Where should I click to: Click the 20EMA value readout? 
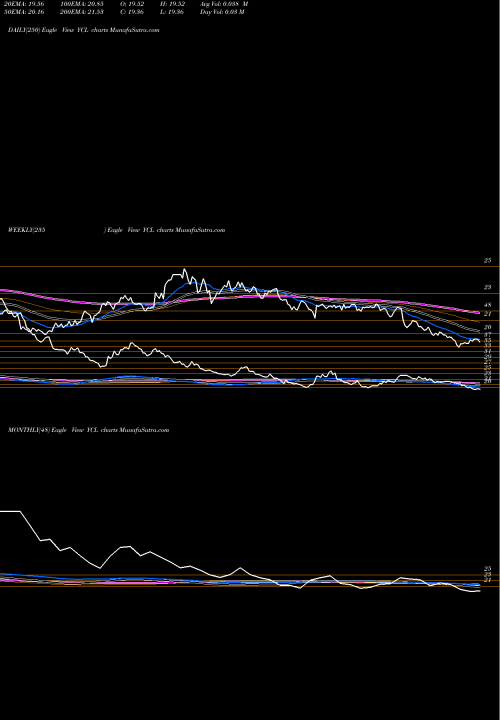pos(24,4)
